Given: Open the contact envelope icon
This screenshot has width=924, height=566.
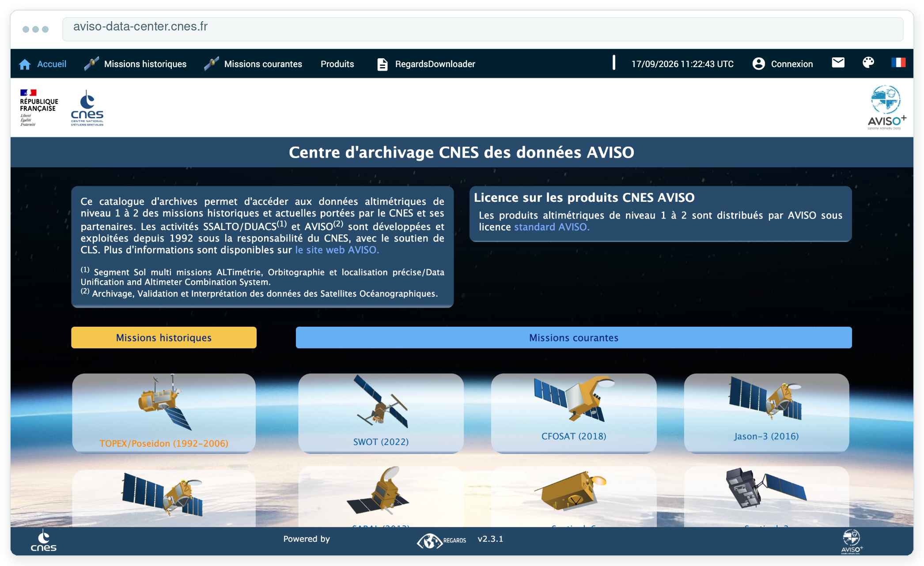Looking at the screenshot, I should (838, 63).
